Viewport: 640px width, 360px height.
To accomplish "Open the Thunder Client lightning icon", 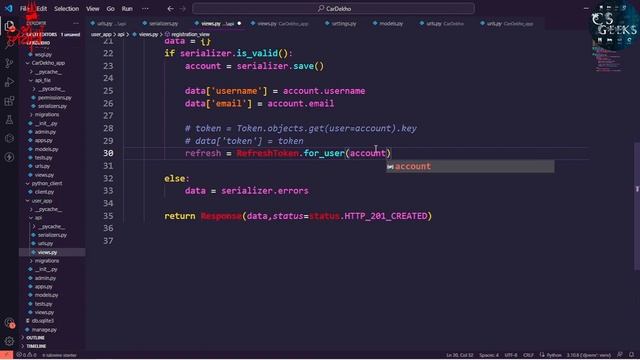I will tap(9, 157).
